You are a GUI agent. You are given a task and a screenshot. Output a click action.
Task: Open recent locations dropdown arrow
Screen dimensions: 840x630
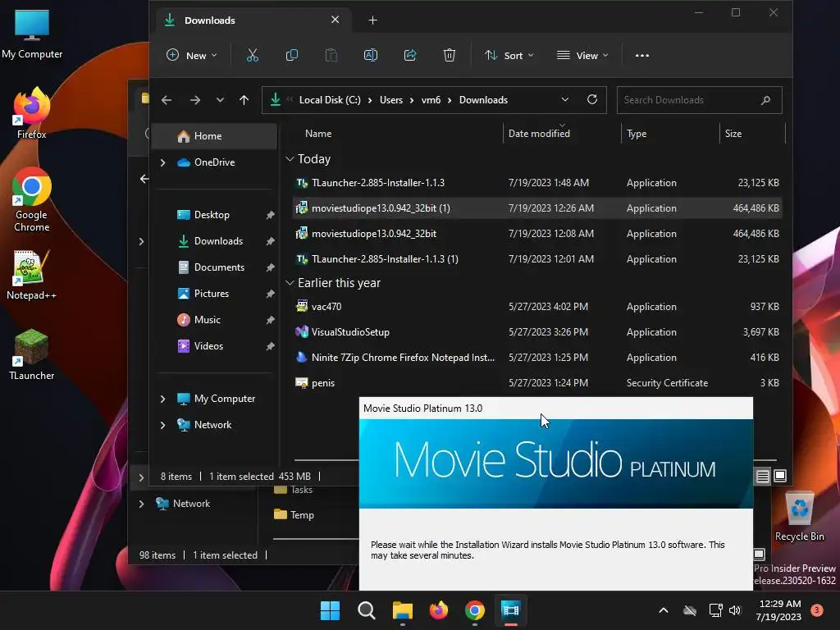click(220, 100)
